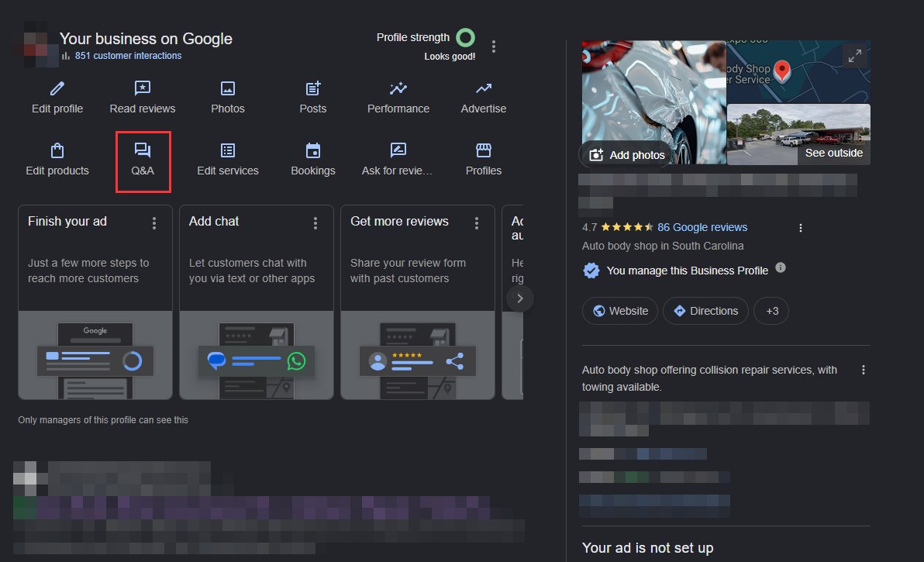Click 'Your business on Google' heading

pyautogui.click(x=146, y=39)
